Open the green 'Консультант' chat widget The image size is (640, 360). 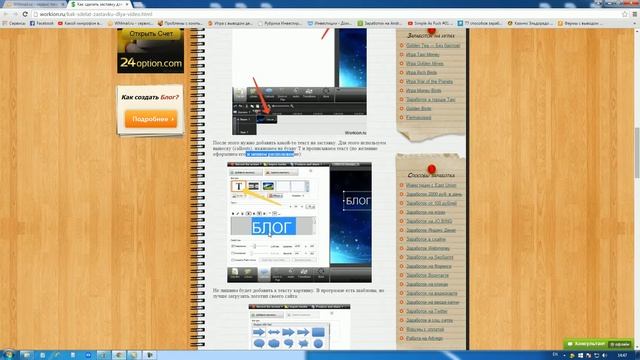(x=598, y=344)
